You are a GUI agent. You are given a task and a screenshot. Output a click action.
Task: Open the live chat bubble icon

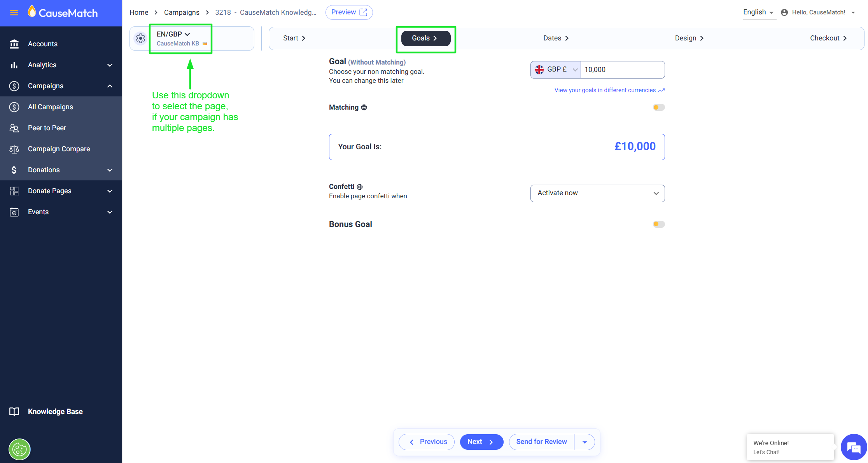(854, 447)
